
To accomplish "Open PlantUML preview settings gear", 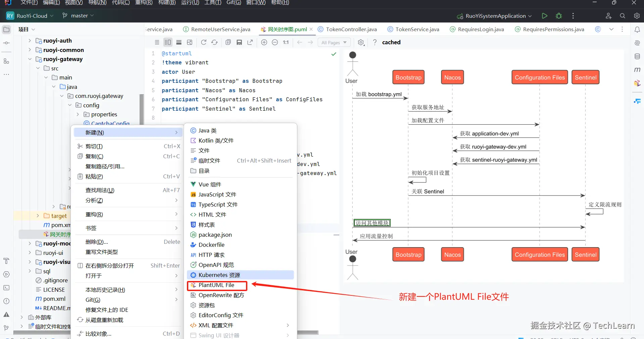I will click(361, 42).
